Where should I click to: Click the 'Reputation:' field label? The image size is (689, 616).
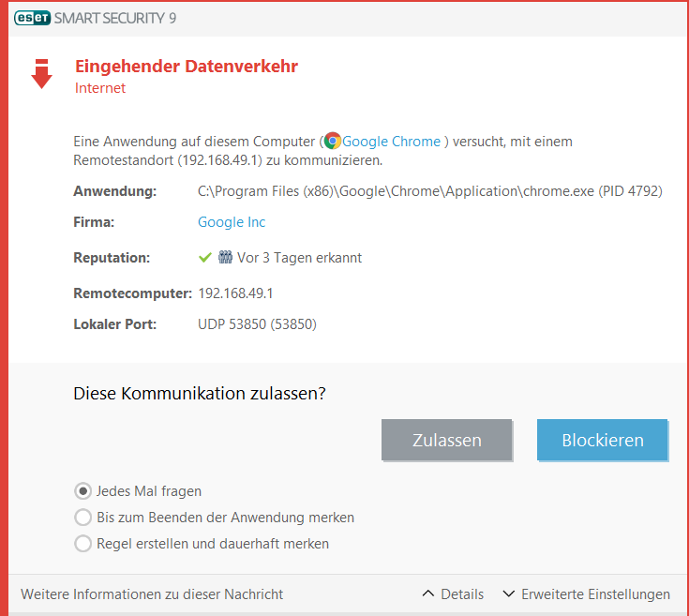pyautogui.click(x=112, y=258)
